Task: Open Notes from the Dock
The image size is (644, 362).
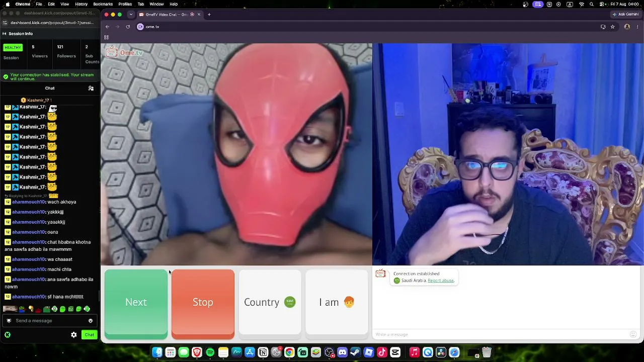Action: pyautogui.click(x=223, y=352)
